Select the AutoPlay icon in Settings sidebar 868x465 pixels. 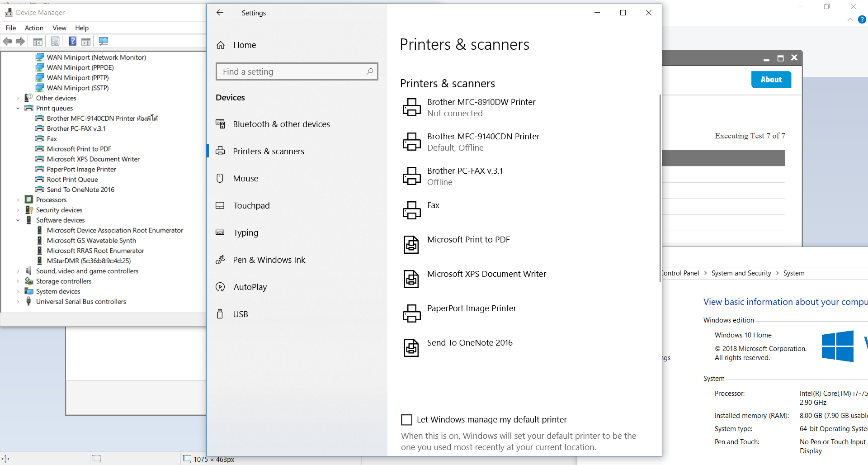tap(220, 287)
